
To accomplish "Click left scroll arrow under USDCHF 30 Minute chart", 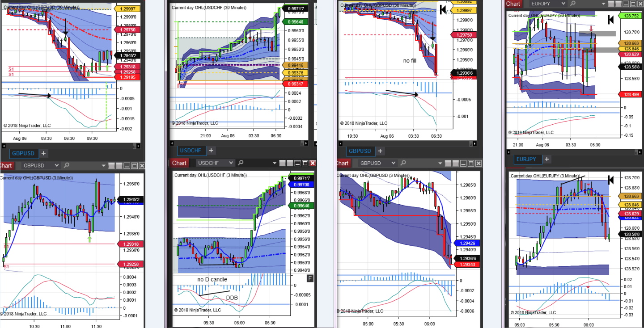I will click(x=172, y=143).
